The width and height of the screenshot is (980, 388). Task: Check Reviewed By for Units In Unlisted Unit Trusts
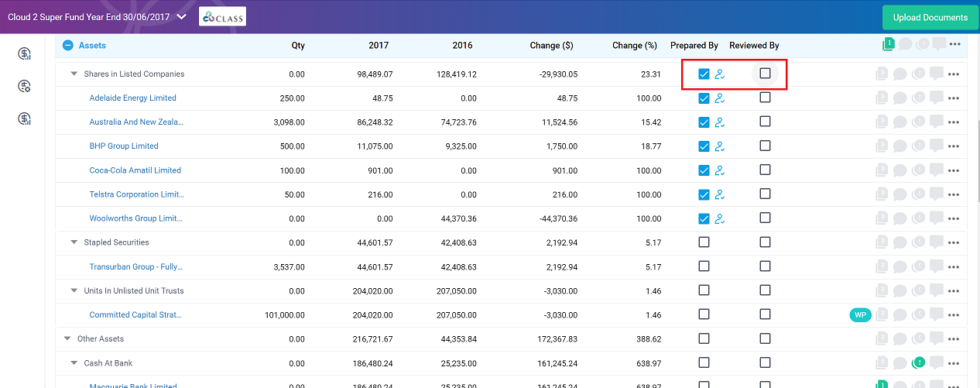[765, 290]
